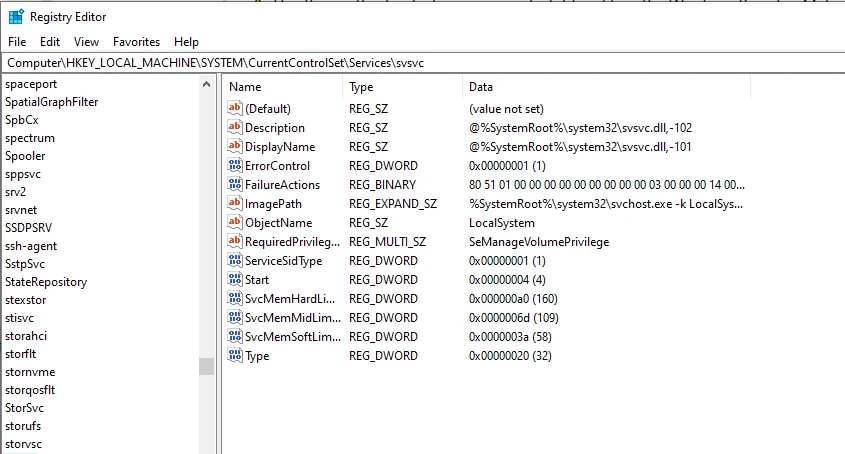Click the 0x000000a0 (160) data cell
The height and width of the screenshot is (454, 845).
[x=513, y=299]
